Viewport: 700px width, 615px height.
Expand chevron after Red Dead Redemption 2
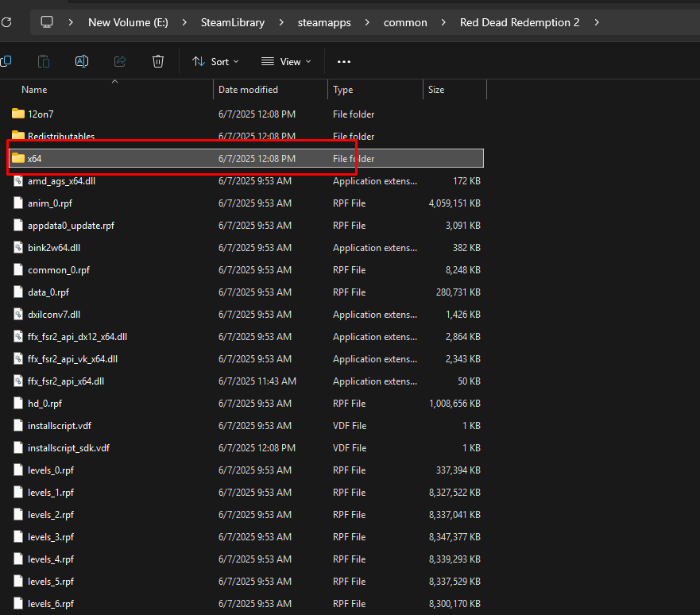(x=597, y=22)
